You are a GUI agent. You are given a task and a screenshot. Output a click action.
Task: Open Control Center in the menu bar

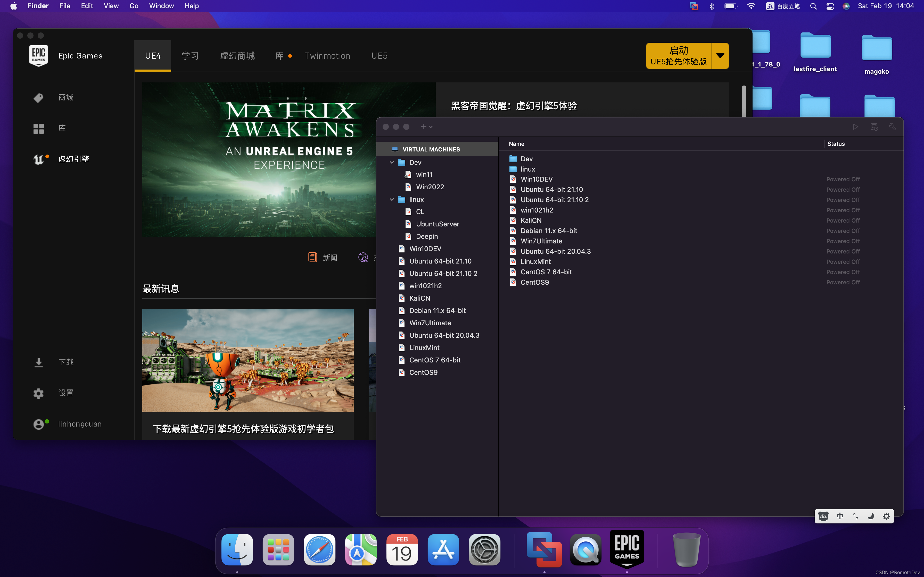[830, 6]
